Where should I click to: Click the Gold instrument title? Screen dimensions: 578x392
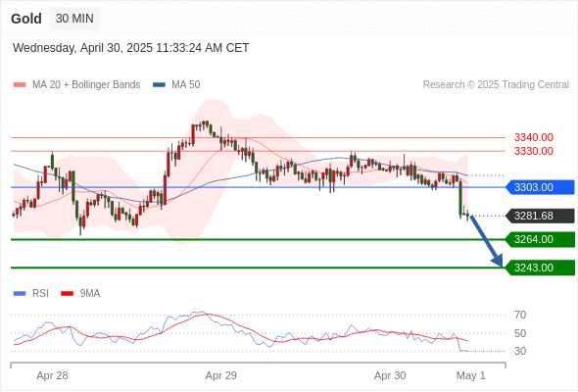26,19
